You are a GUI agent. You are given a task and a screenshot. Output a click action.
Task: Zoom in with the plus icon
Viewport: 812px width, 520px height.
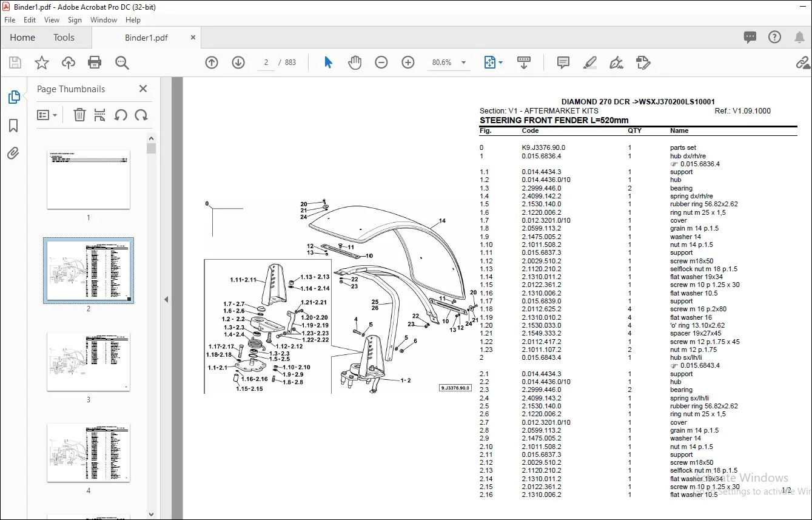click(408, 62)
